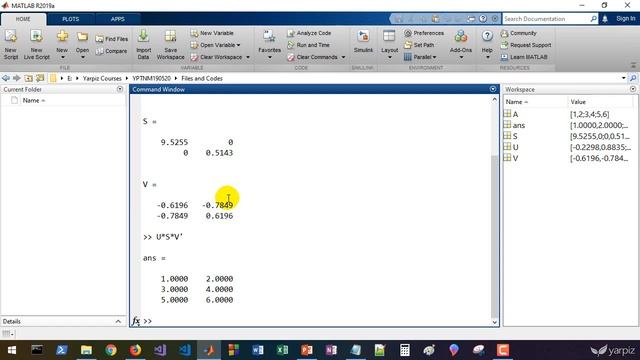Click Save Workspace

tap(170, 45)
